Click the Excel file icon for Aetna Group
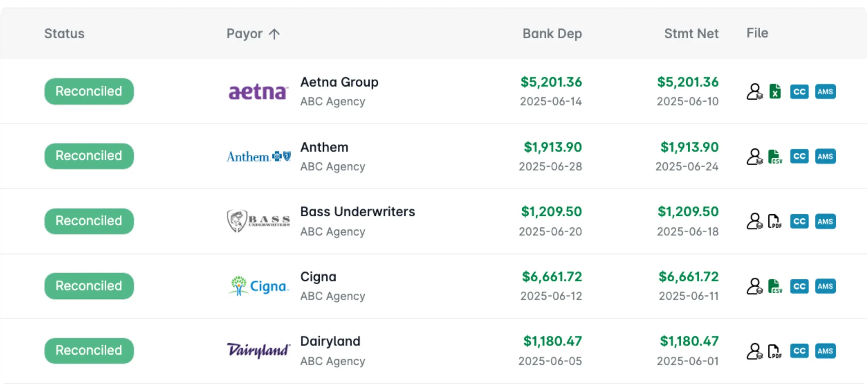Screen dimensions: 868x391 (x=775, y=92)
